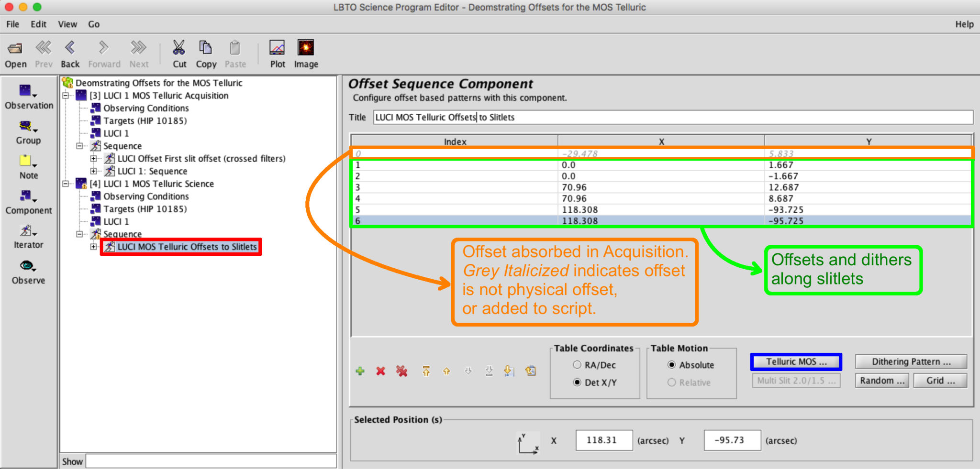980x469 pixels.
Task: Collapse the [3] LUCI 1 MOS Telluric Acquisition node
Action: (66, 96)
